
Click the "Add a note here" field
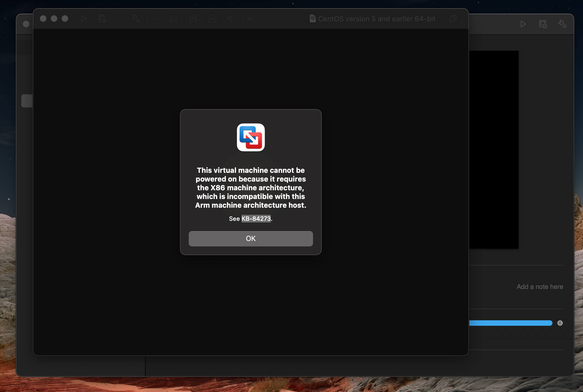(540, 287)
